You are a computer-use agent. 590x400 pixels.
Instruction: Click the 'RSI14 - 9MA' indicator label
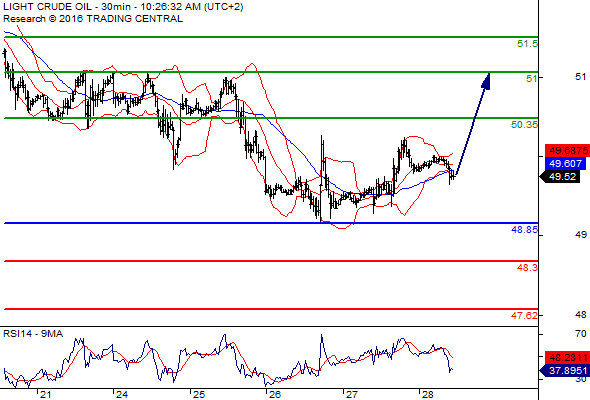pos(33,333)
